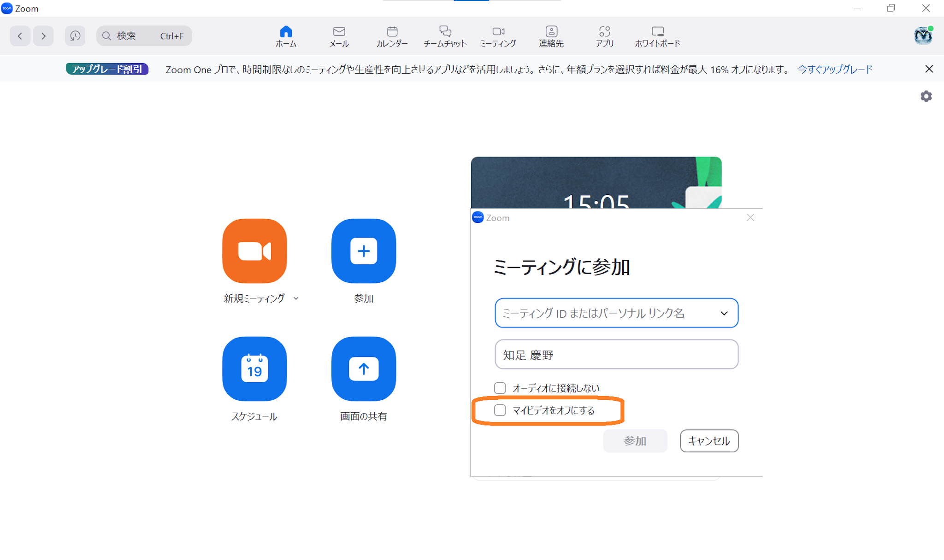Open the settings gear icon
This screenshot has width=944, height=560.
click(926, 96)
